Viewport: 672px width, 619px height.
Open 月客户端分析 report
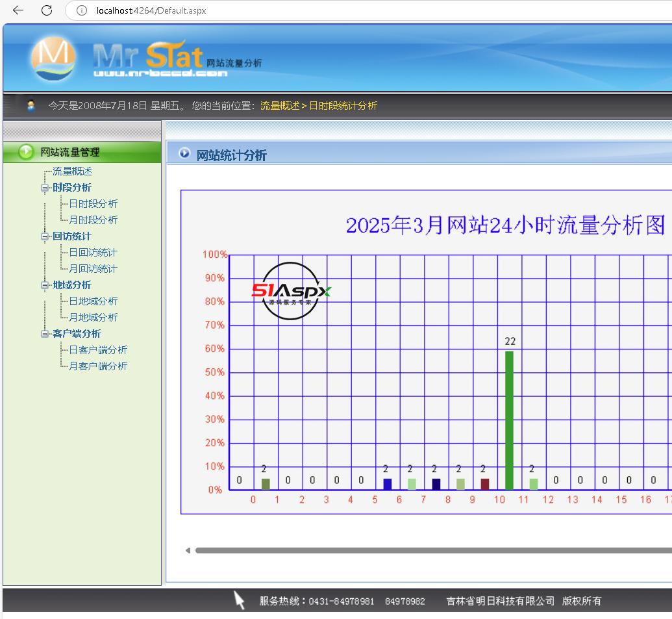coord(98,366)
